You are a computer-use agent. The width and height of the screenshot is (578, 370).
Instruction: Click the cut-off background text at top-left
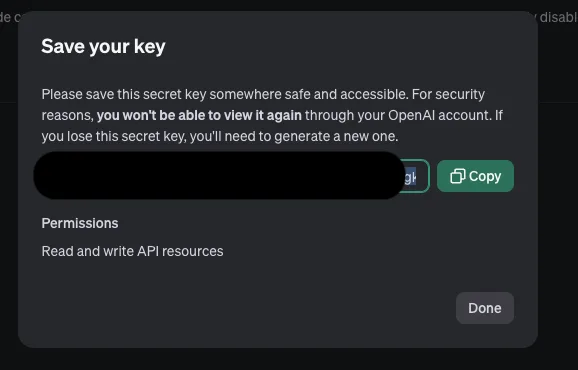point(9,17)
